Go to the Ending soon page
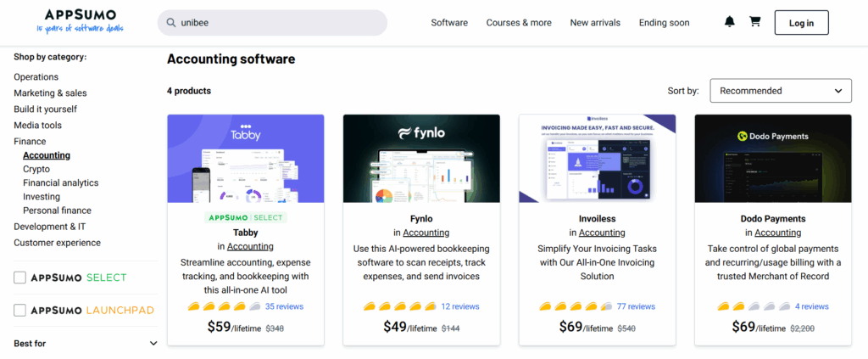 pyautogui.click(x=664, y=23)
